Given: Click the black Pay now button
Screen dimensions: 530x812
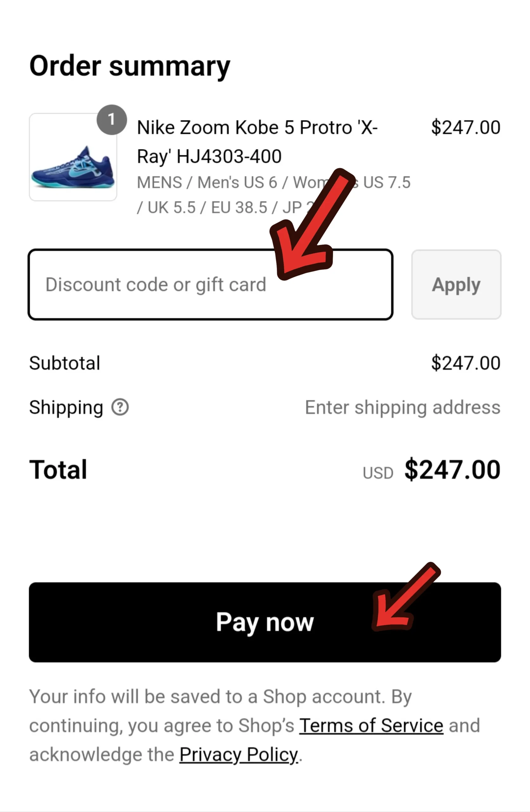Looking at the screenshot, I should (265, 622).
